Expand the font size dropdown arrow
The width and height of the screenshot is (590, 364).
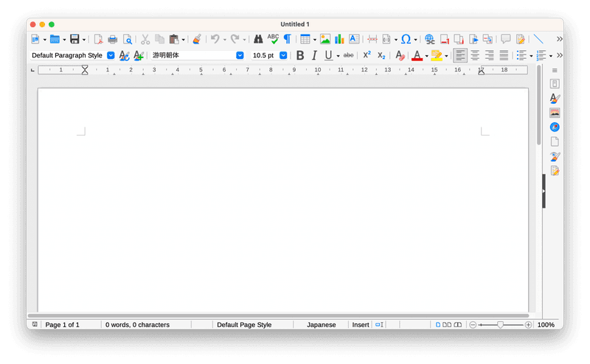283,55
